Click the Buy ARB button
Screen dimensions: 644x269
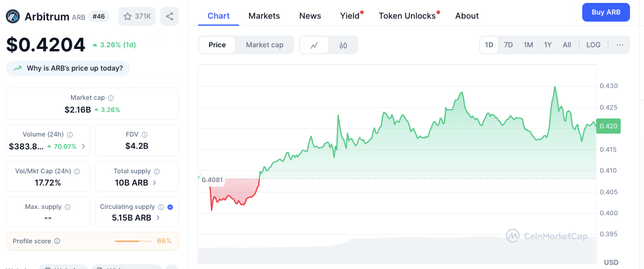606,12
